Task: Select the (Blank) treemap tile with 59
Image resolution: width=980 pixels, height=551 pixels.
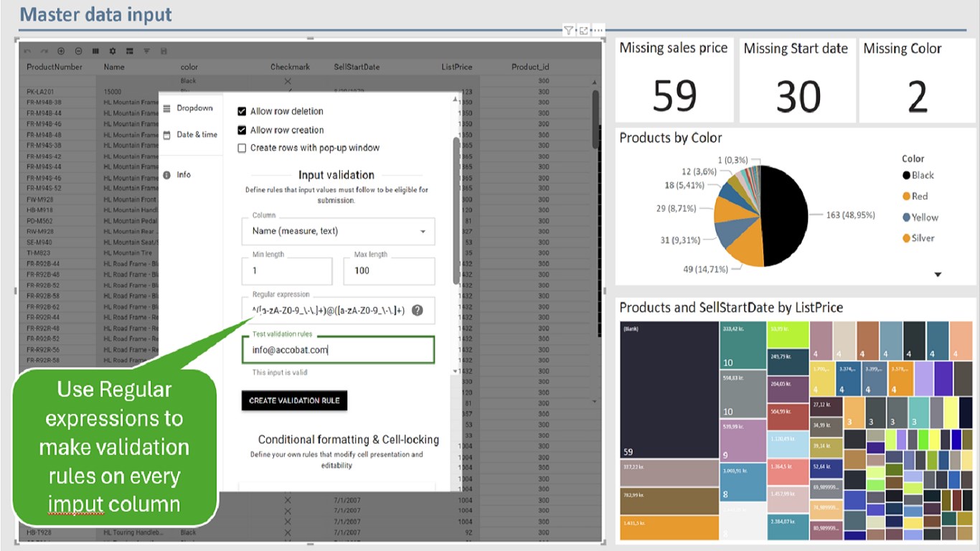Action: 669,390
